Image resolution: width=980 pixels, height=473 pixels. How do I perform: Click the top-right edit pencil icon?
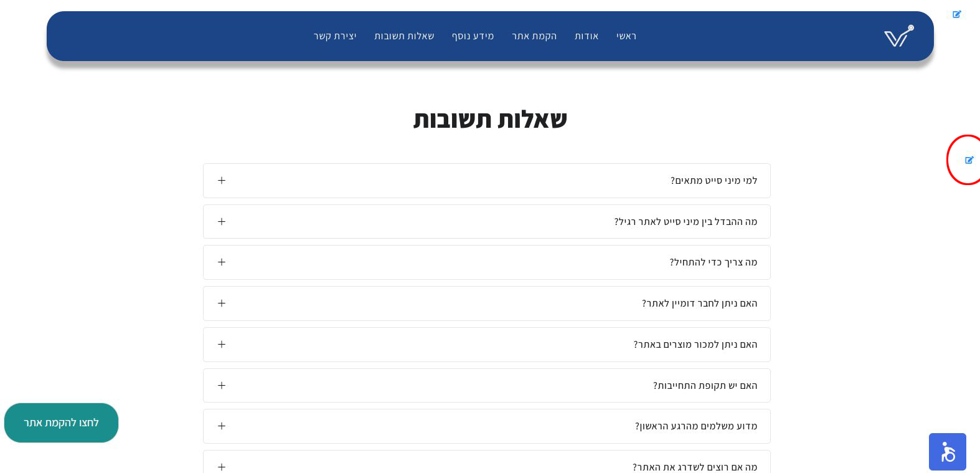pyautogui.click(x=957, y=14)
